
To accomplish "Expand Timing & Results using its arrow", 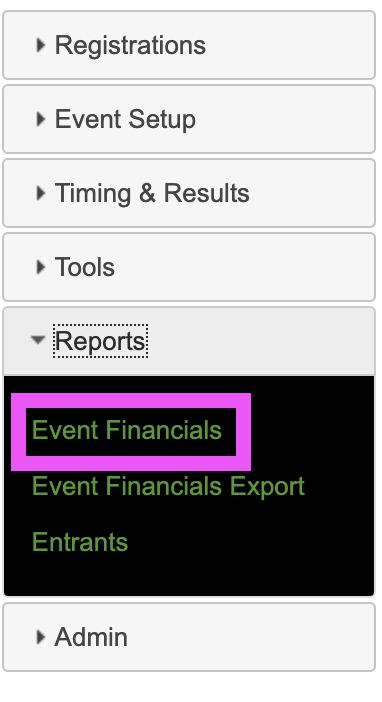I will coord(41,193).
